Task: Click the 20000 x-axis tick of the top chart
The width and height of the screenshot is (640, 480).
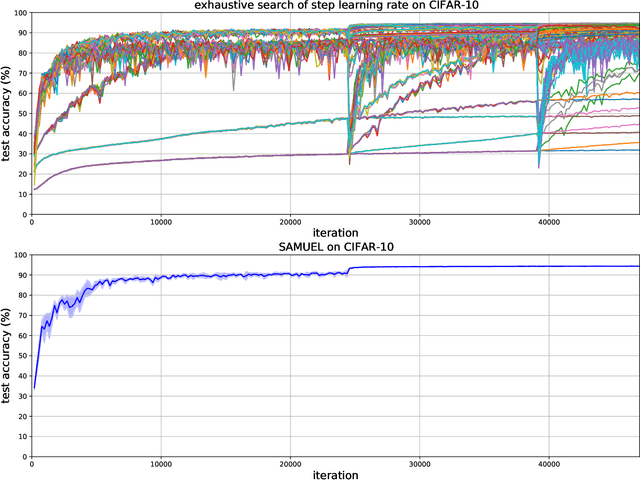Action: click(290, 220)
